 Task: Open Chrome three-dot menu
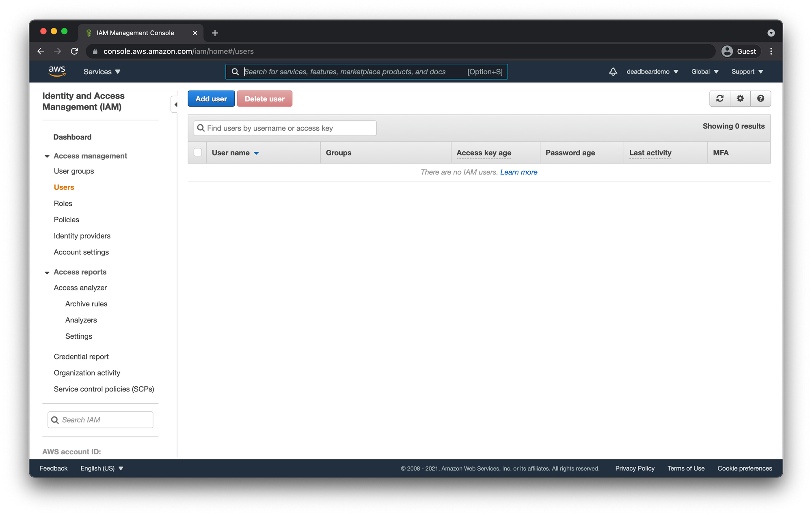(x=771, y=52)
